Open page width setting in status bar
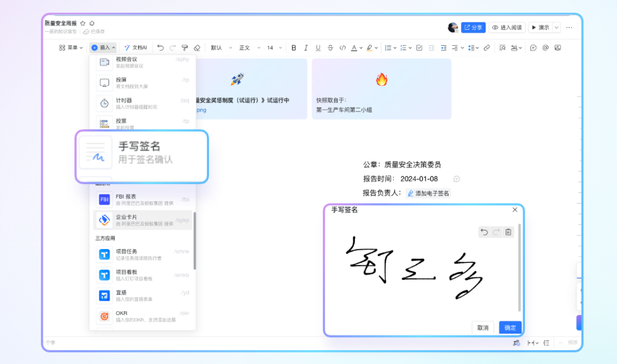The width and height of the screenshot is (617, 364). (x=533, y=343)
